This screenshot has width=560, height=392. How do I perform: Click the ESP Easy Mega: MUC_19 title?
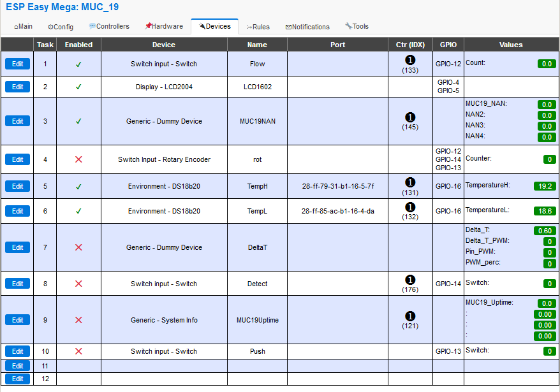tap(62, 7)
